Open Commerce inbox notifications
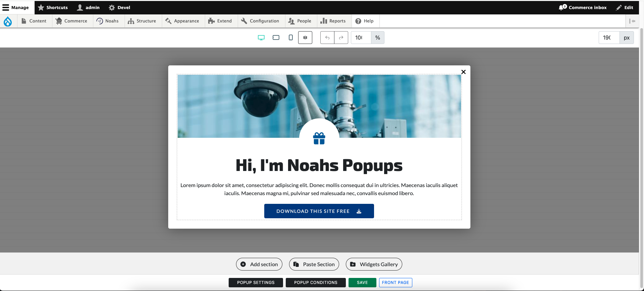Screen dimensions: 644x291 tap(583, 7)
